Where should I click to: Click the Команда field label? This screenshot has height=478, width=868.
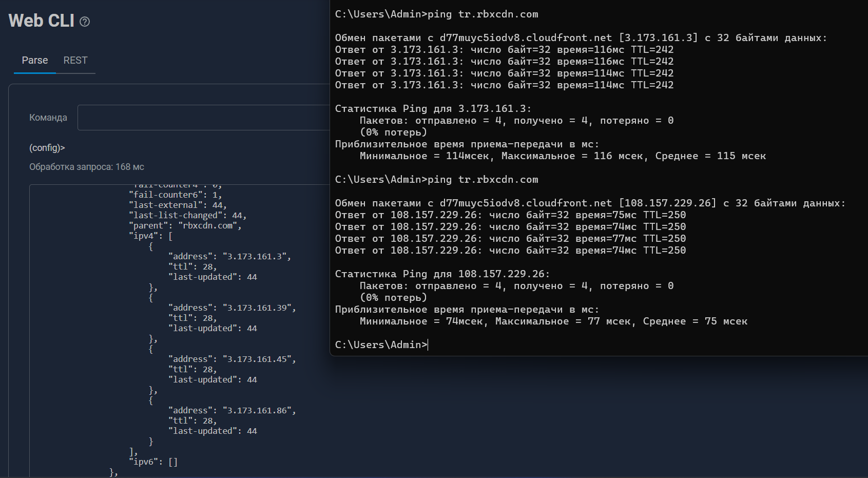[48, 118]
